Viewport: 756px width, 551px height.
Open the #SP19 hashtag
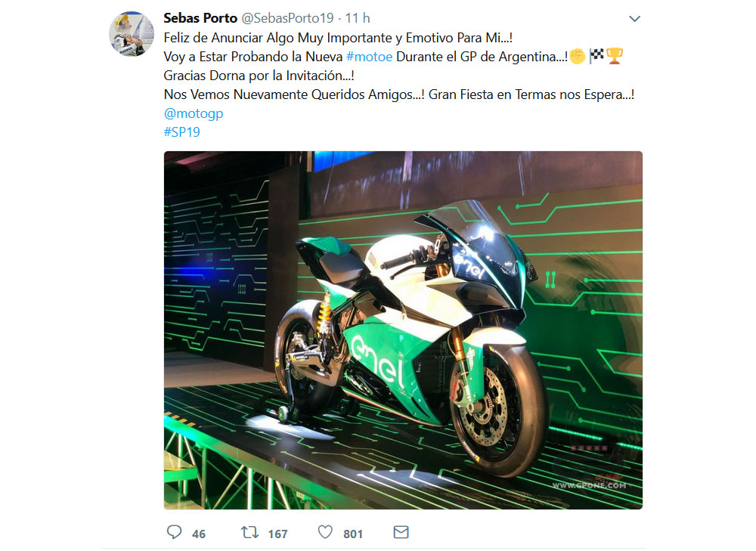[182, 132]
